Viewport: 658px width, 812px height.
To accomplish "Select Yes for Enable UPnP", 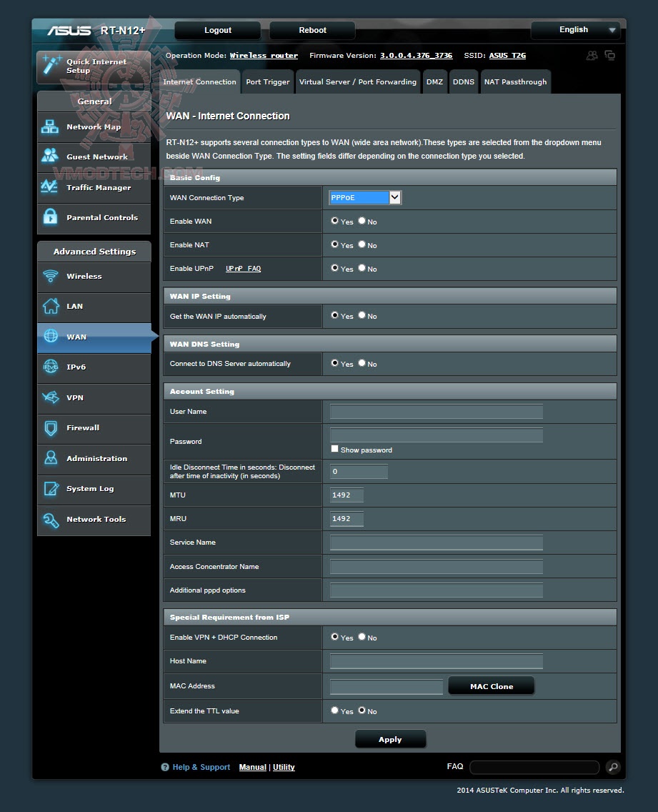I will (334, 268).
